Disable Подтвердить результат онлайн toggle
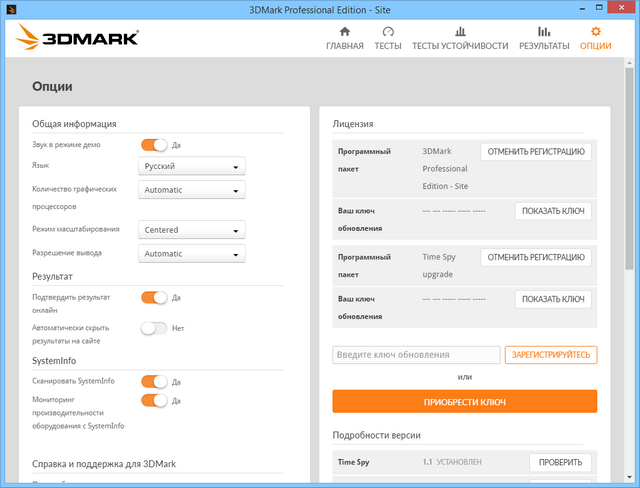The height and width of the screenshot is (488, 640). (154, 298)
